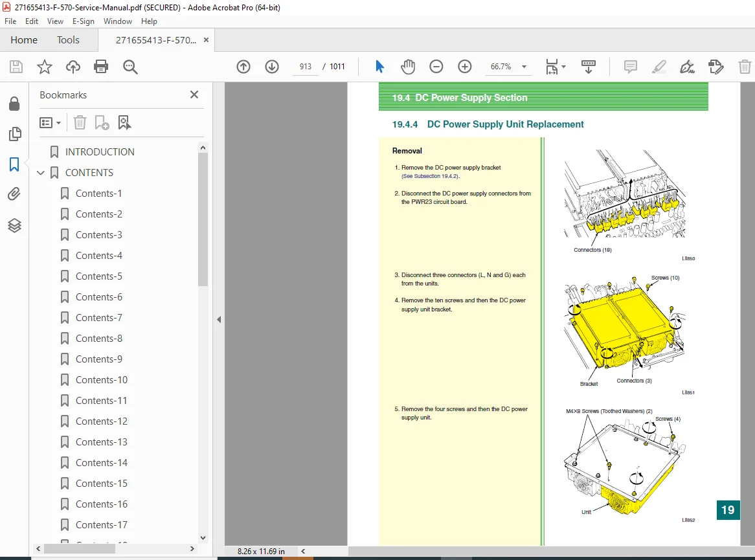The image size is (755, 560).
Task: Select the 271655413-F-570 document tab
Action: pos(156,40)
